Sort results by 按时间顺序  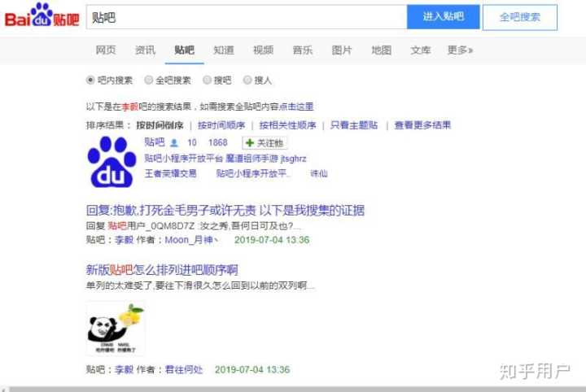coord(221,125)
